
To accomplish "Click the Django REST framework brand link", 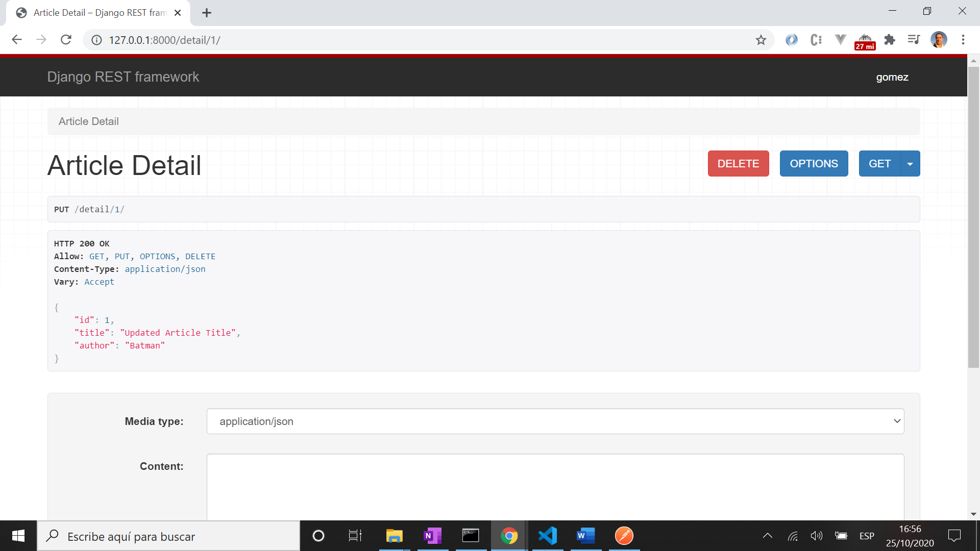I will 123,77.
